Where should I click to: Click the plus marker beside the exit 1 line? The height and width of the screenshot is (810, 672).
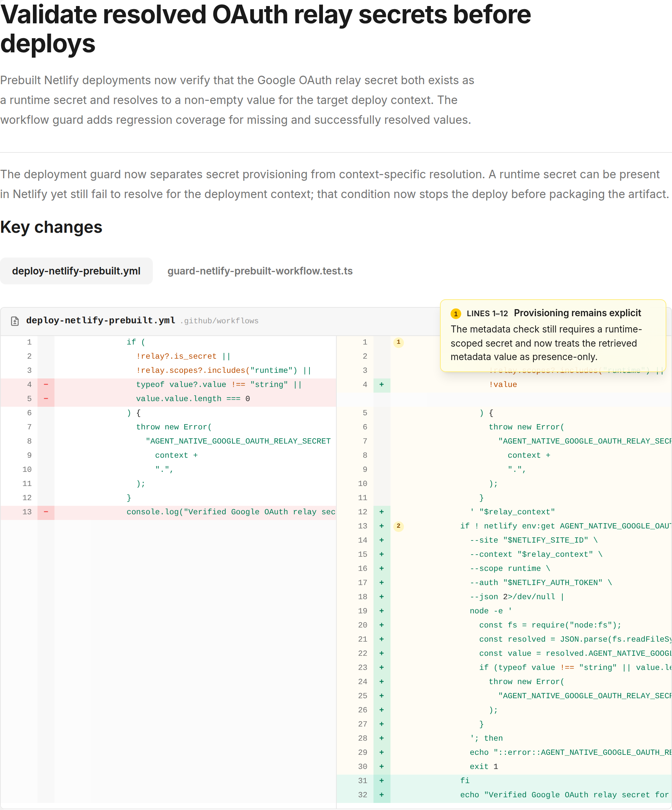(382, 766)
